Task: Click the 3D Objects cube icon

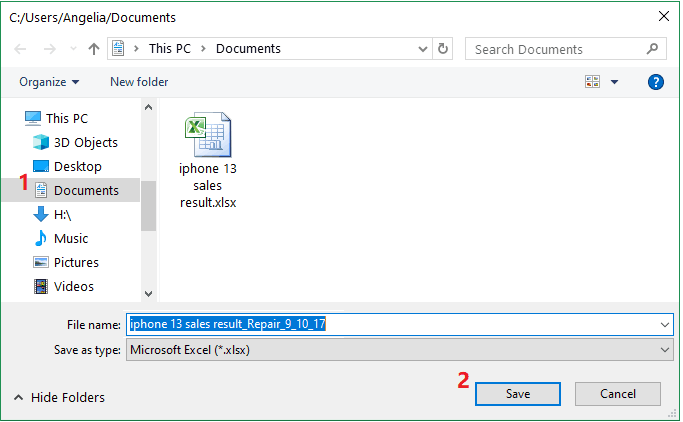Action: click(x=41, y=142)
